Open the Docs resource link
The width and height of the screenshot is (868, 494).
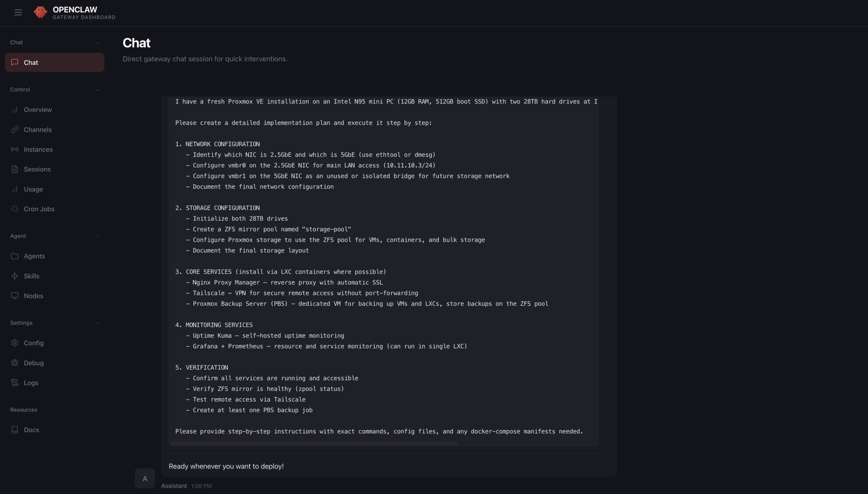31,430
